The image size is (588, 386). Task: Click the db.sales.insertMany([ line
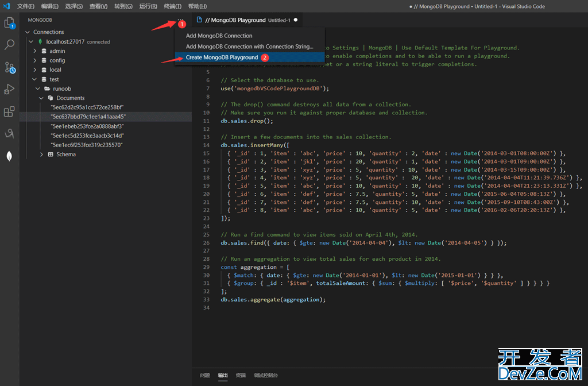[255, 145]
